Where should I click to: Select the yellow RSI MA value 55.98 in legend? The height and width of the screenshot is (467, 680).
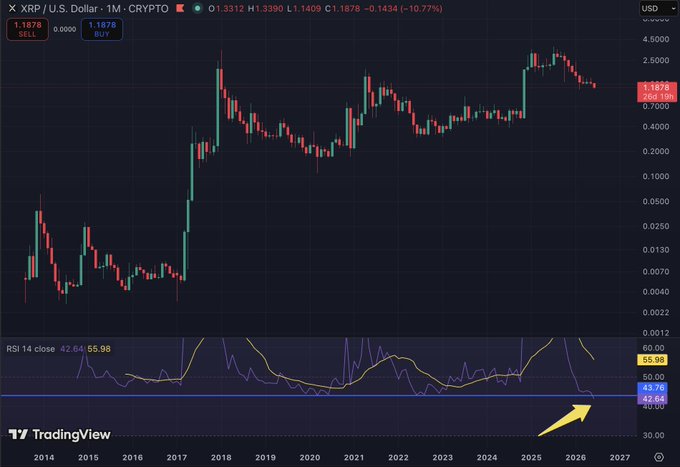[99, 349]
